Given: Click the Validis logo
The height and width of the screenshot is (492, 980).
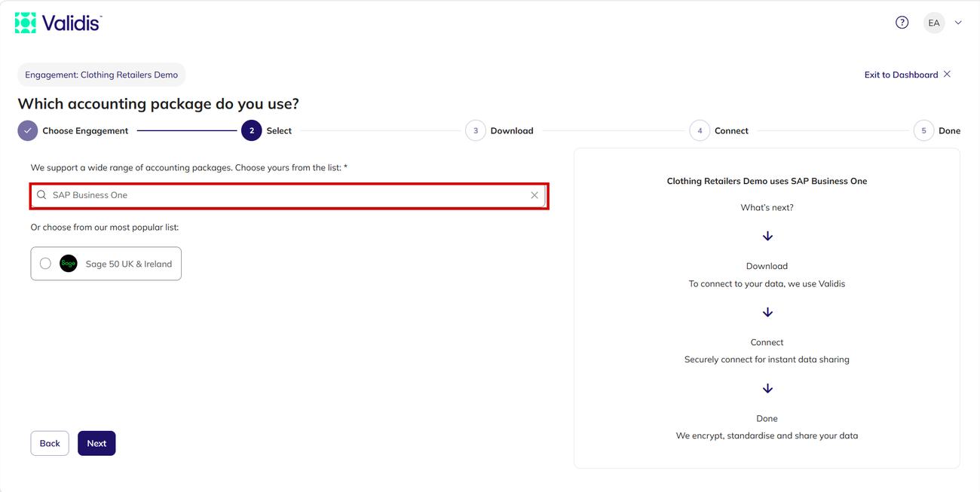Looking at the screenshot, I should click(58, 23).
